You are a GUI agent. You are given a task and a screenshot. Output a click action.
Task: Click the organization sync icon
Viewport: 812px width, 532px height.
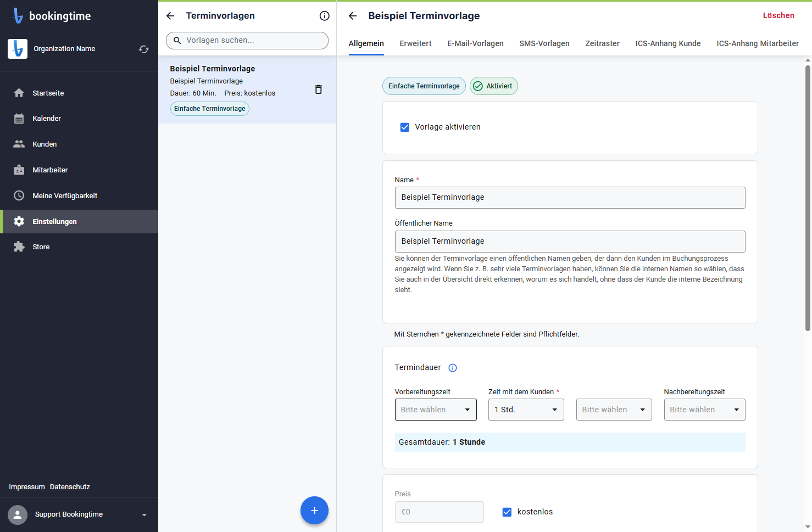144,49
